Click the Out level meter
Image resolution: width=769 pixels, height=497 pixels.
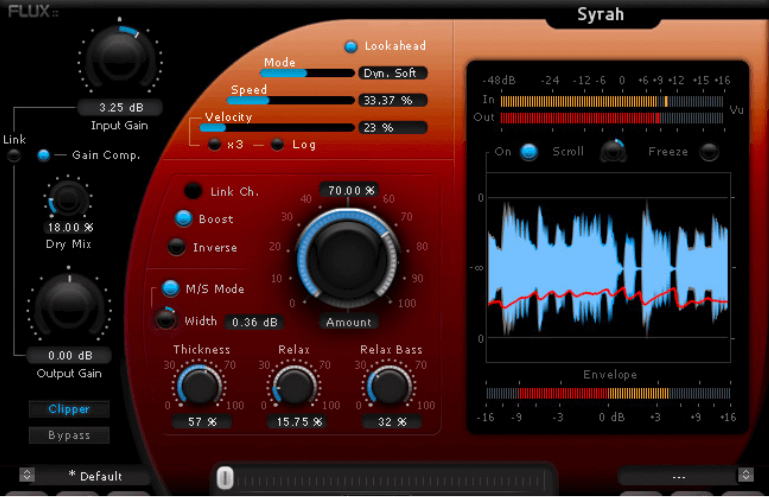(x=612, y=118)
